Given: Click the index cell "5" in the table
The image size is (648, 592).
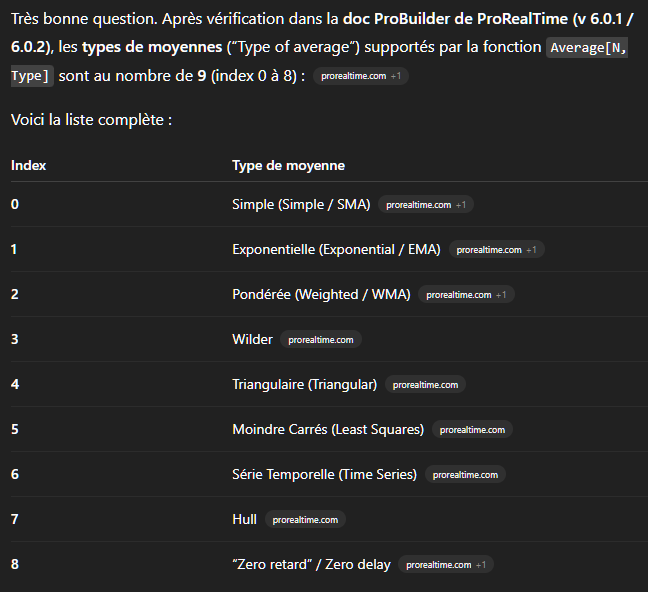Looking at the screenshot, I should [x=15, y=429].
